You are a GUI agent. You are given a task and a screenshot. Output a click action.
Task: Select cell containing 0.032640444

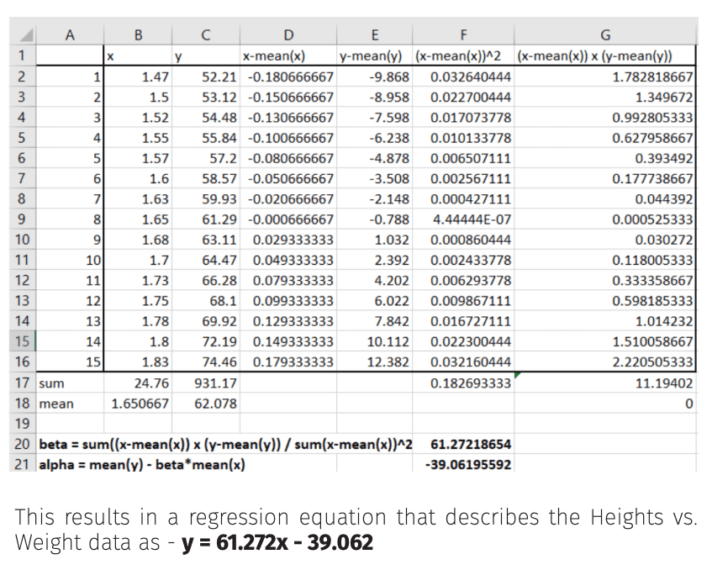[x=463, y=77]
